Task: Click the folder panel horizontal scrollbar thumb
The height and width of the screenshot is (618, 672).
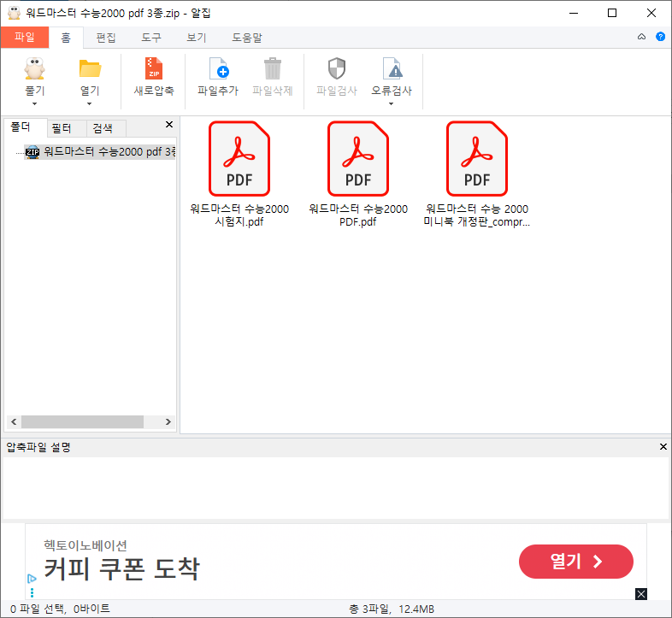Action: click(x=82, y=421)
